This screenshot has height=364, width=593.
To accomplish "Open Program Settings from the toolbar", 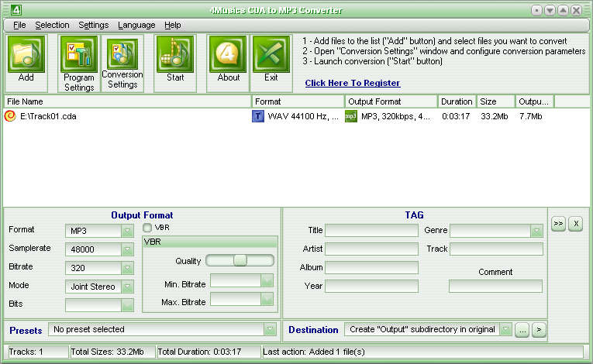I will click(x=78, y=54).
